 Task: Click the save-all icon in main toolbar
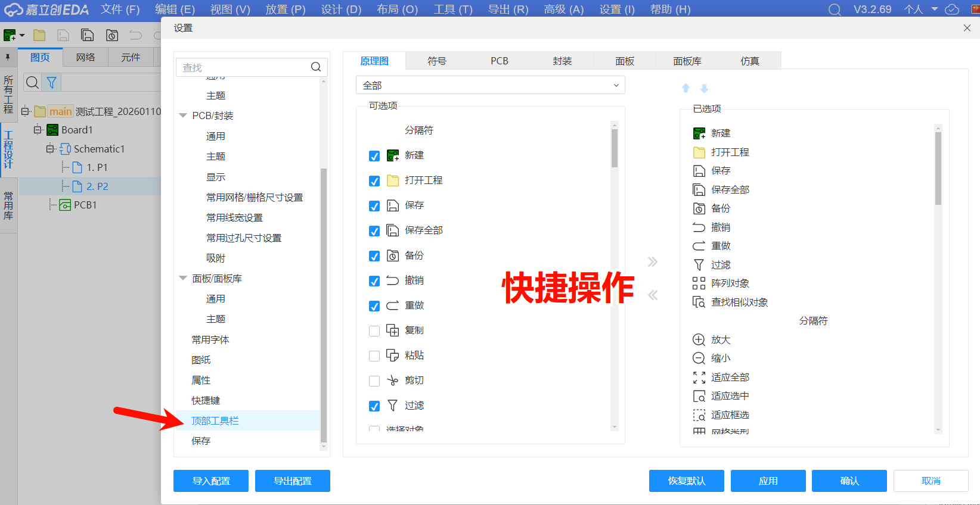(88, 35)
